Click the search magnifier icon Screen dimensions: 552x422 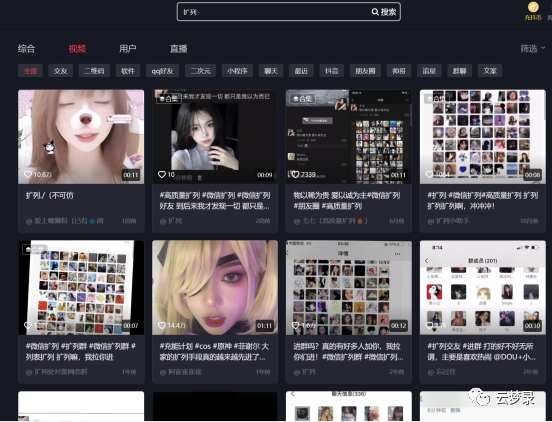375,12
